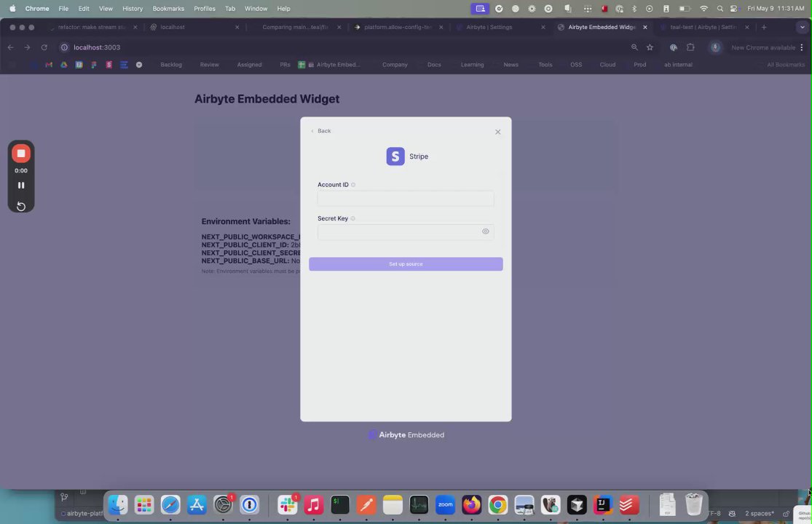Screen dimensions: 812x524
Task: Open the History menu
Action: [x=133, y=8]
